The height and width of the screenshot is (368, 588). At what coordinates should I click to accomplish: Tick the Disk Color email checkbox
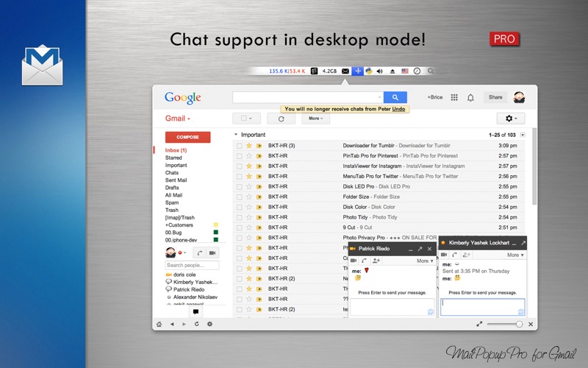[240, 207]
